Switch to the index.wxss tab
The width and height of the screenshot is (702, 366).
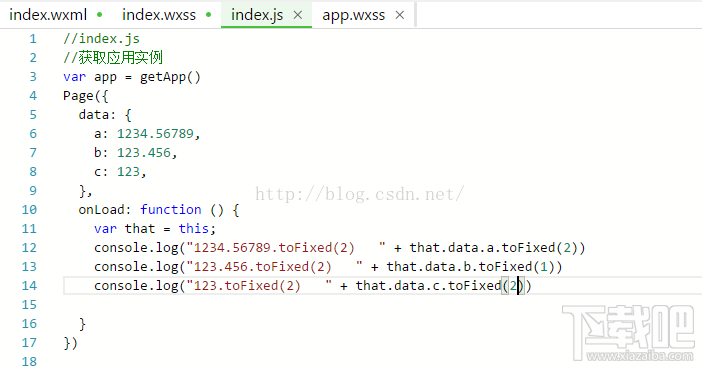click(159, 15)
